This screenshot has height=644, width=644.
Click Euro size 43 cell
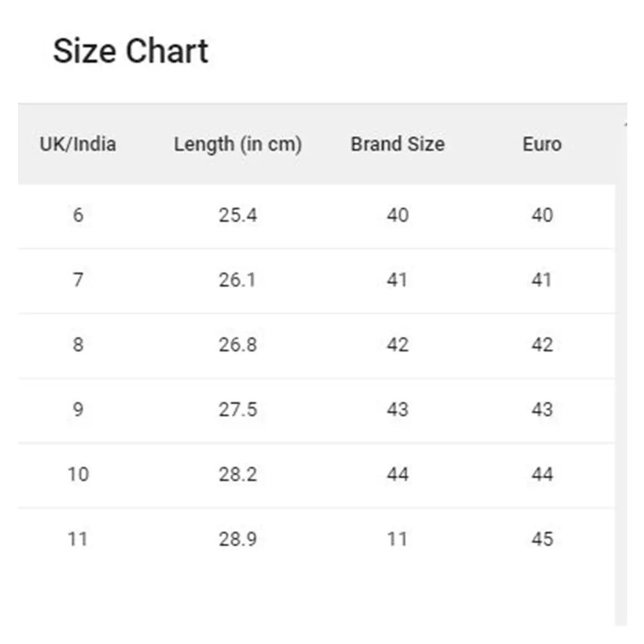[542, 410]
